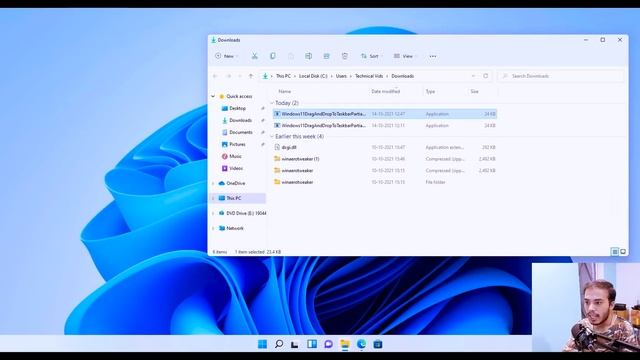Open the View layout menu
The width and height of the screenshot is (640, 360).
click(405, 56)
